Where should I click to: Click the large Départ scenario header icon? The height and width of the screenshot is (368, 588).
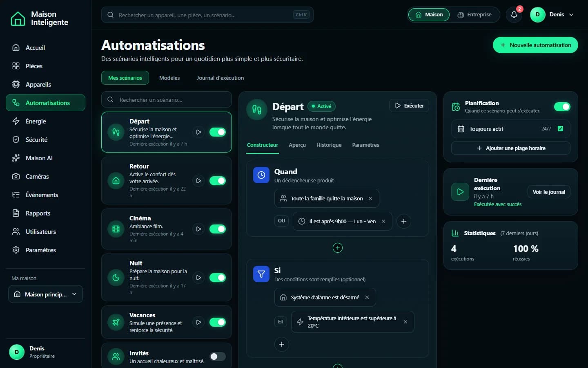pos(257,110)
